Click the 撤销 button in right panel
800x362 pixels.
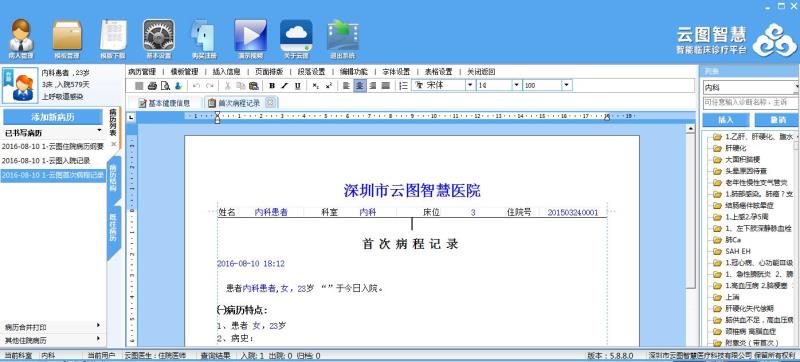point(777,120)
